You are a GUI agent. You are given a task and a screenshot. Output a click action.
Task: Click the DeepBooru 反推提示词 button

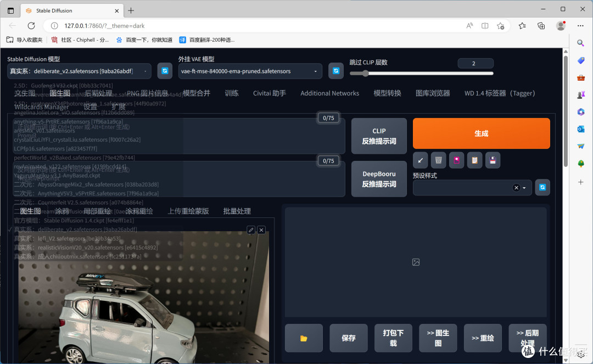click(379, 179)
